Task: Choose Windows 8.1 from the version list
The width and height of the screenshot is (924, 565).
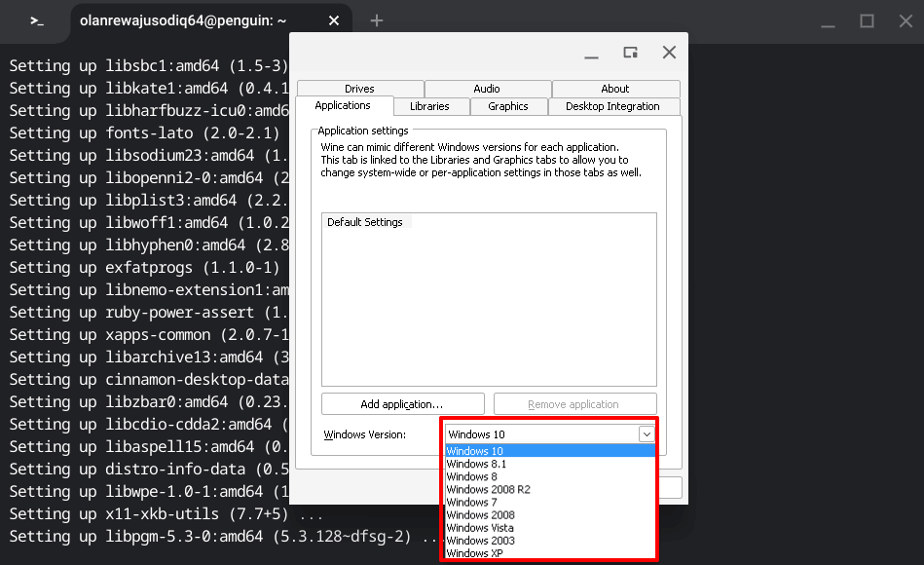Action: pos(550,464)
